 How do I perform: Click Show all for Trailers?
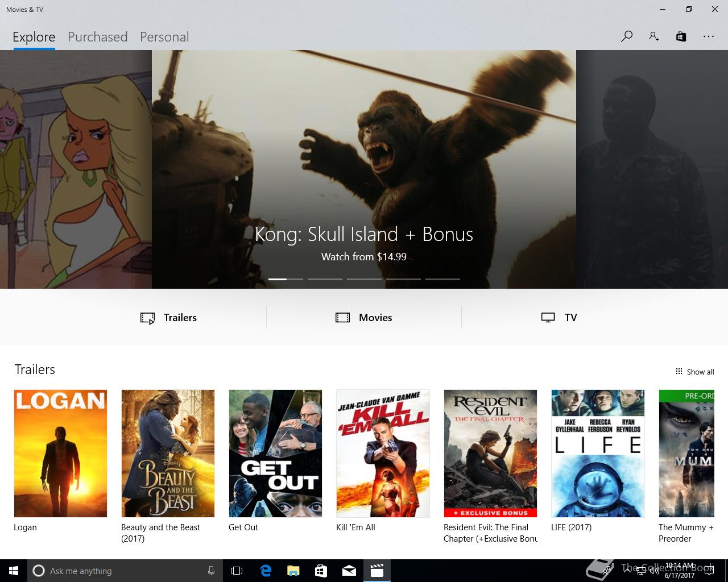point(694,372)
